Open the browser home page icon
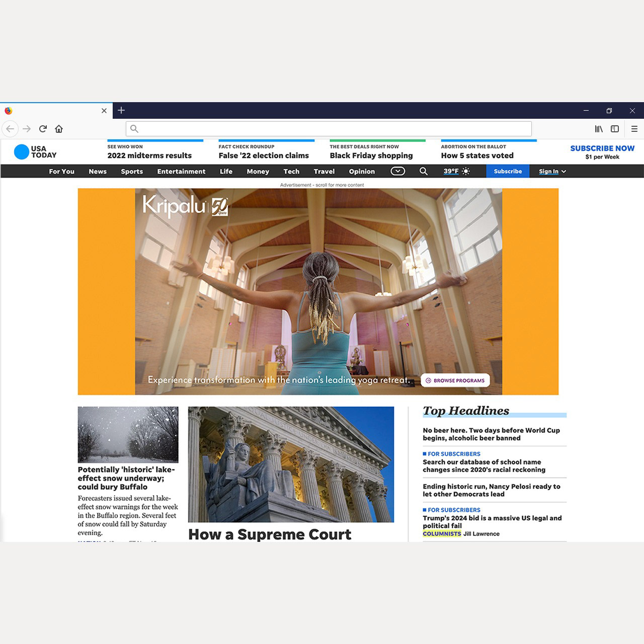The height and width of the screenshot is (644, 644). tap(59, 129)
